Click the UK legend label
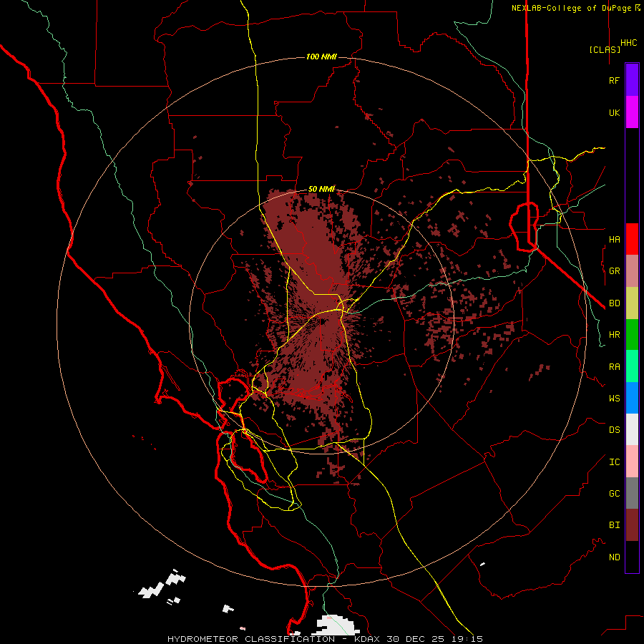The image size is (644, 644). pyautogui.click(x=614, y=112)
